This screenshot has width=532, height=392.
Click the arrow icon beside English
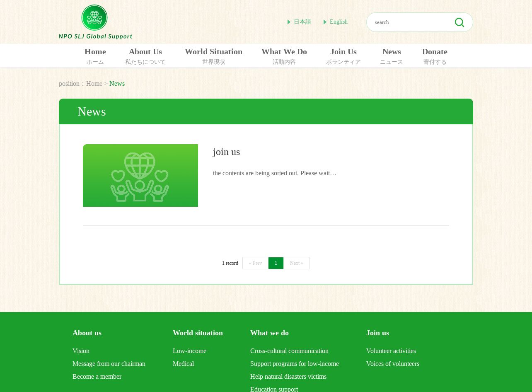tap(325, 22)
